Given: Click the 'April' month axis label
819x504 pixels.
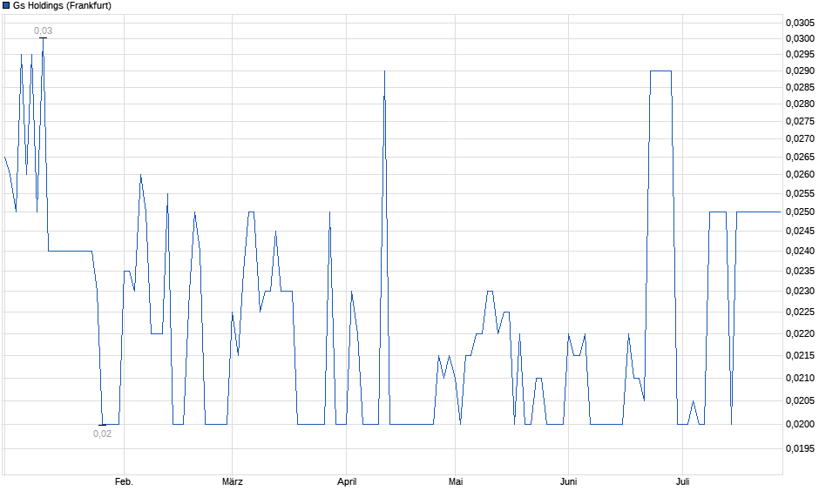Looking at the screenshot, I should [x=347, y=481].
